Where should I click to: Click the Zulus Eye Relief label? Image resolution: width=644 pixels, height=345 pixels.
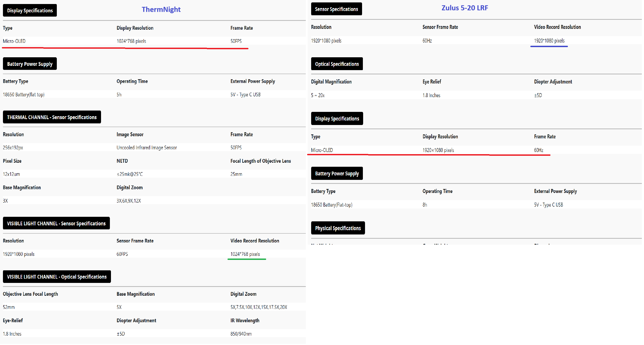tap(432, 82)
